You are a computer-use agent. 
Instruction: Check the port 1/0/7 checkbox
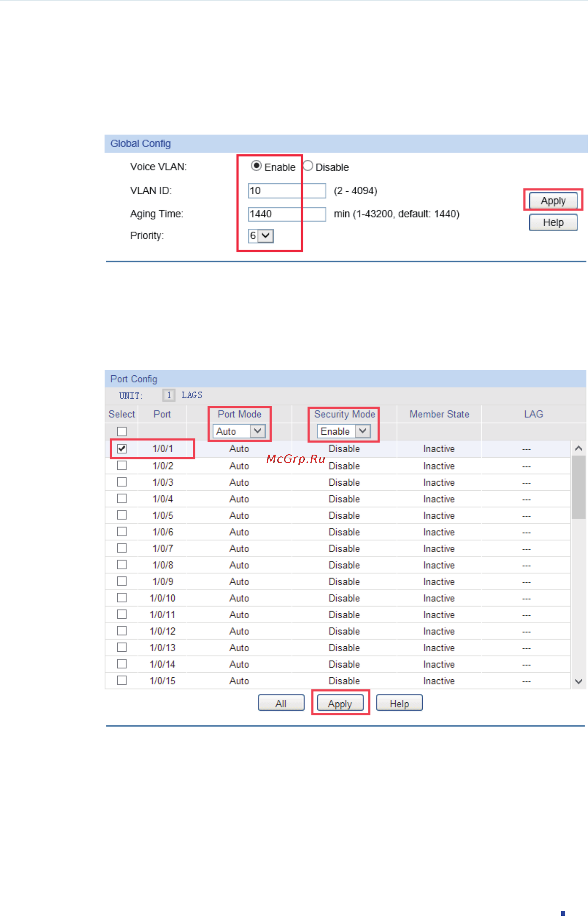[122, 548]
